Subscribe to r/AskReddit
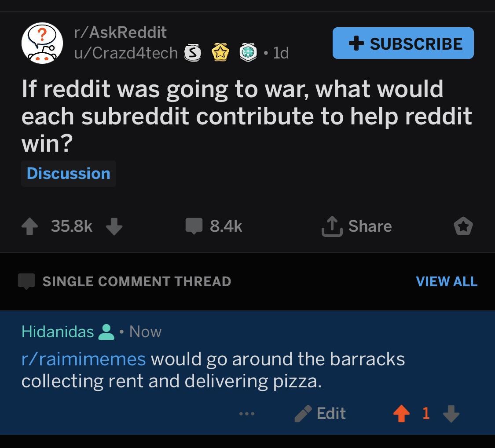 click(403, 43)
